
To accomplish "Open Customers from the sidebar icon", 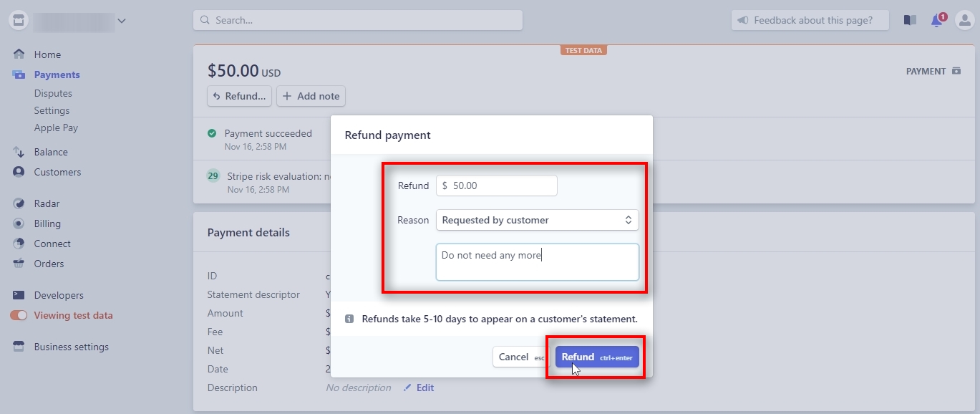I will pos(18,172).
